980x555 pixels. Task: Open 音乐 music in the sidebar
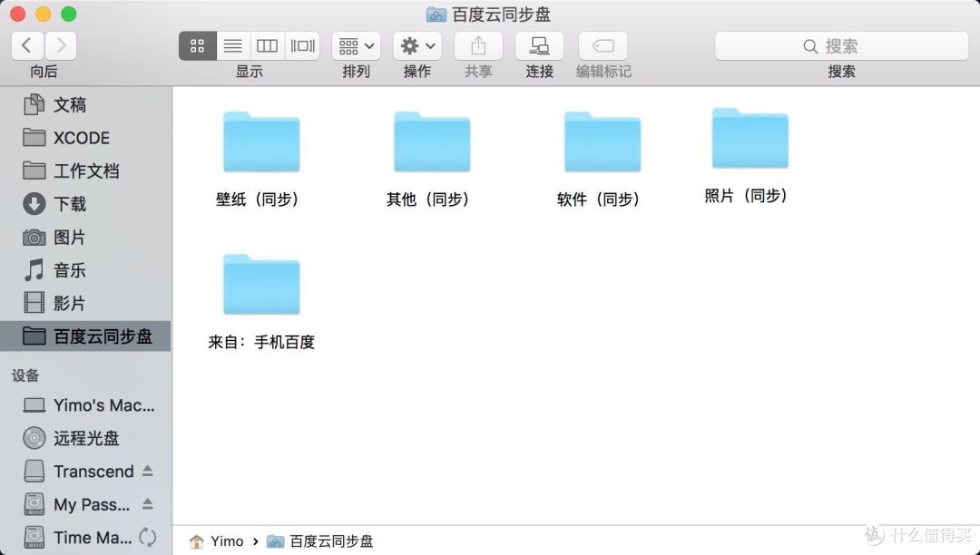point(85,269)
